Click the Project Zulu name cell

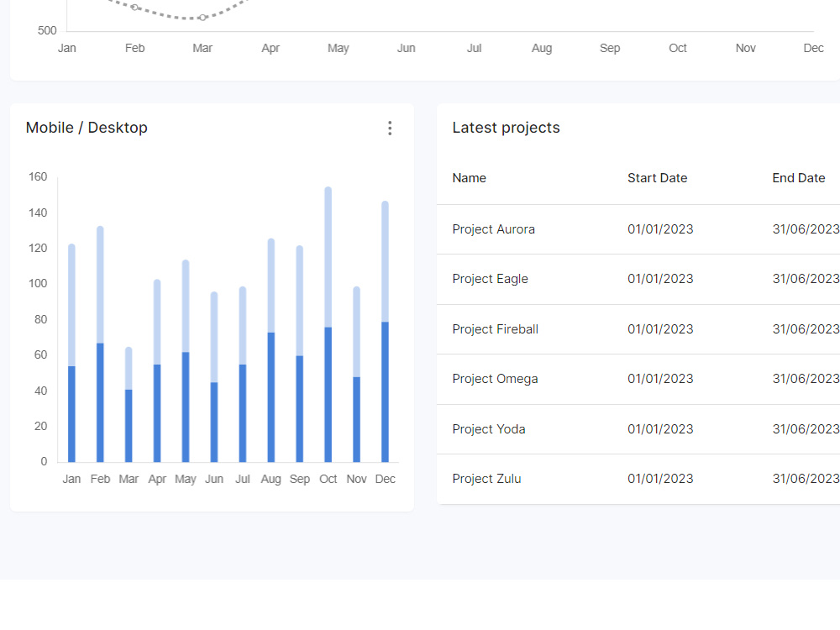click(x=486, y=479)
